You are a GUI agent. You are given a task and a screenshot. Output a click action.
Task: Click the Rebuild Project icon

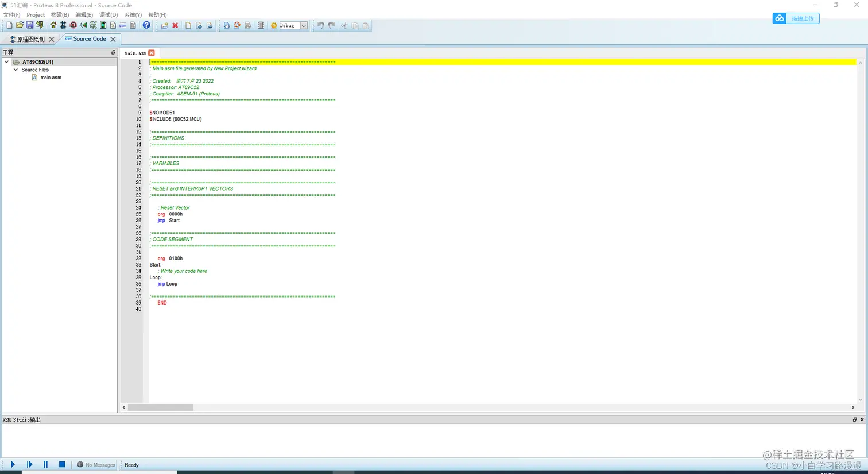pyautogui.click(x=237, y=25)
